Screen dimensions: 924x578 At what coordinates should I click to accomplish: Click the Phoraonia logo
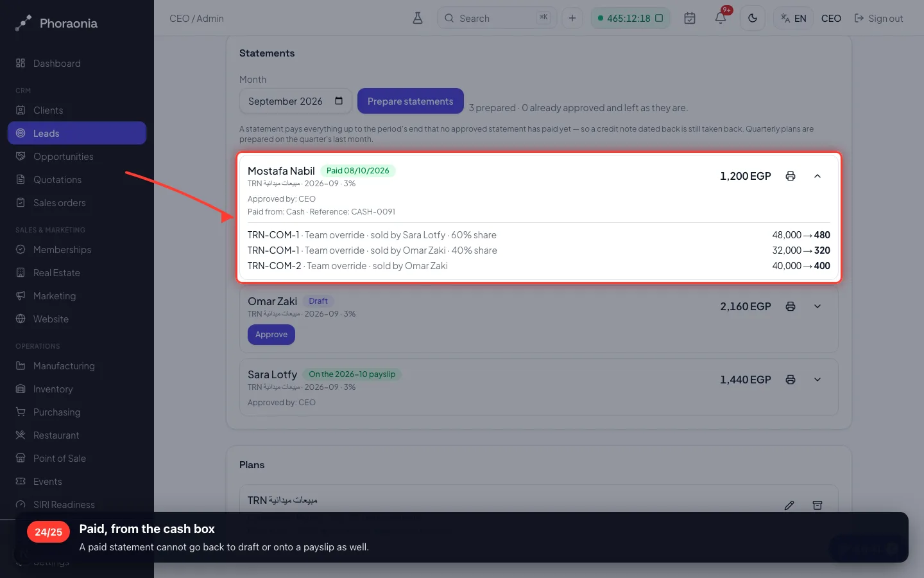[x=56, y=23]
